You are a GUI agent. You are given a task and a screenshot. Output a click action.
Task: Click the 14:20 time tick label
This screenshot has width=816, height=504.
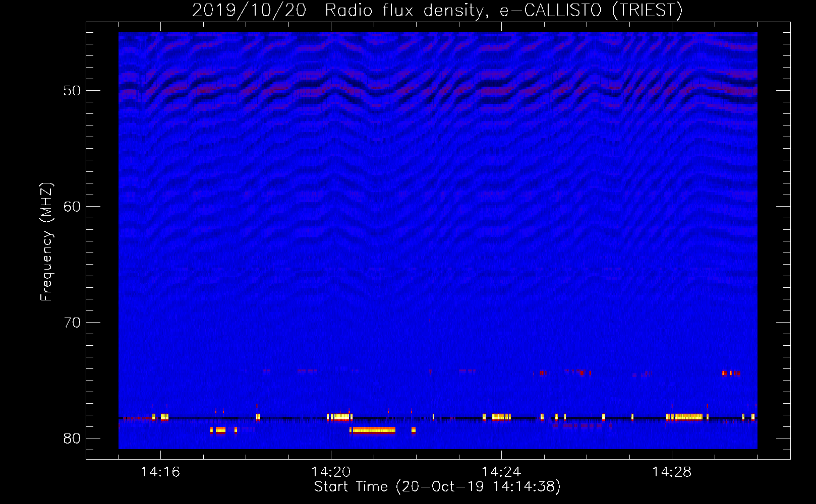coord(331,472)
